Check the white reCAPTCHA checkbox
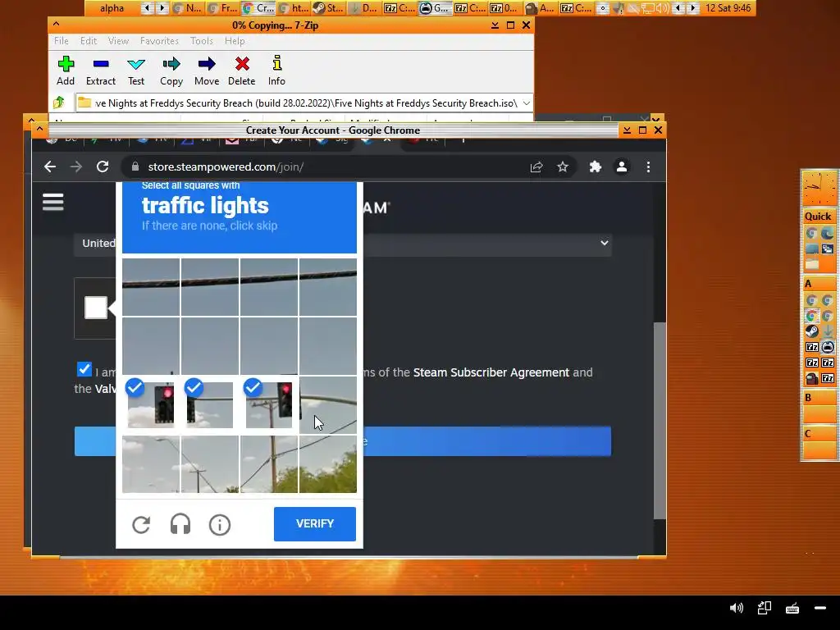Screen dimensions: 840x630 tap(96, 308)
